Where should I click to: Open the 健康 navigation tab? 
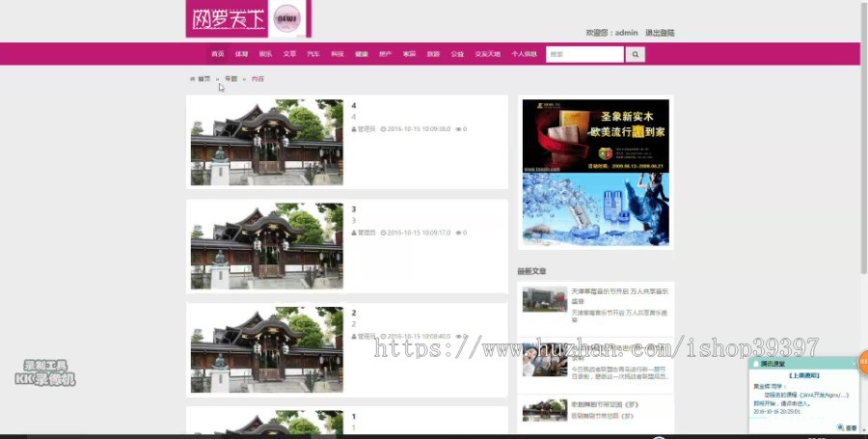click(x=362, y=54)
